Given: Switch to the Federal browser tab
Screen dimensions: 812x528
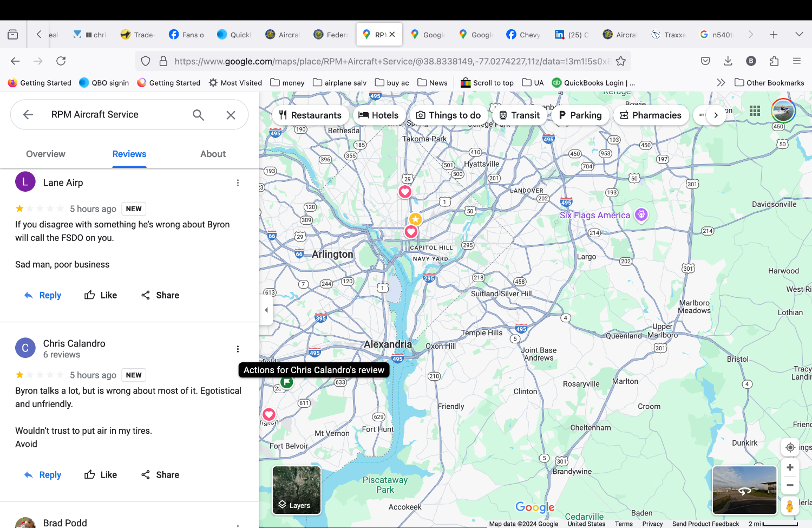Looking at the screenshot, I should [331, 35].
